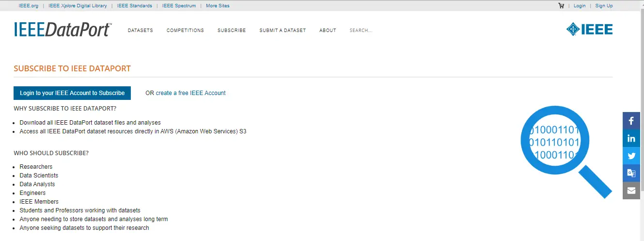Click the Login link at top right
The image size is (644, 241).
pos(580,6)
